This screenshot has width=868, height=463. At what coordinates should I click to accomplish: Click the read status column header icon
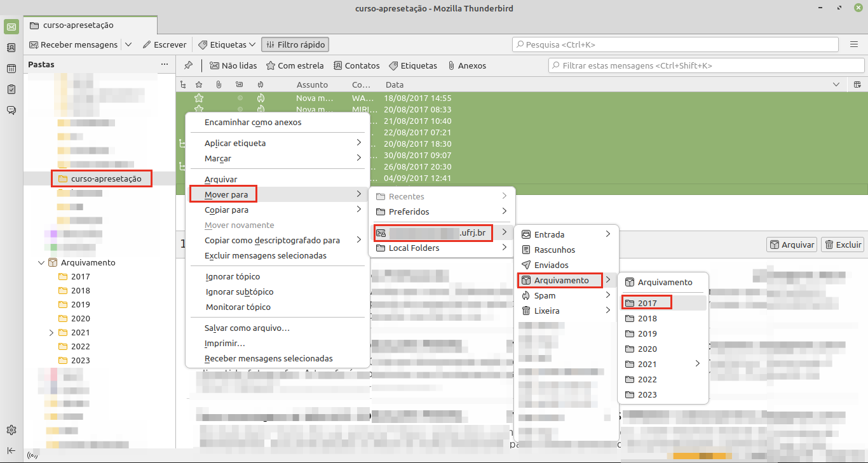coord(239,84)
